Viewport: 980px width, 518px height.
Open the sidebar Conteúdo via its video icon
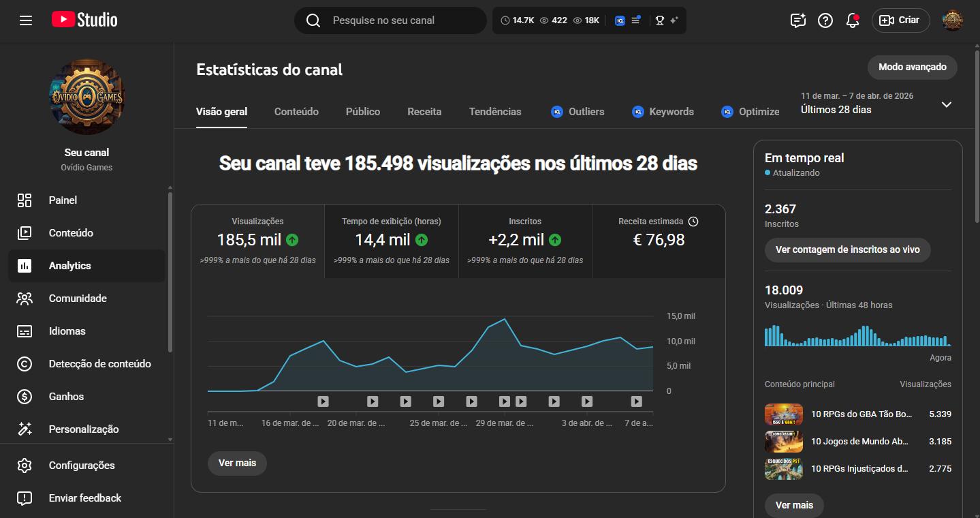(x=25, y=233)
